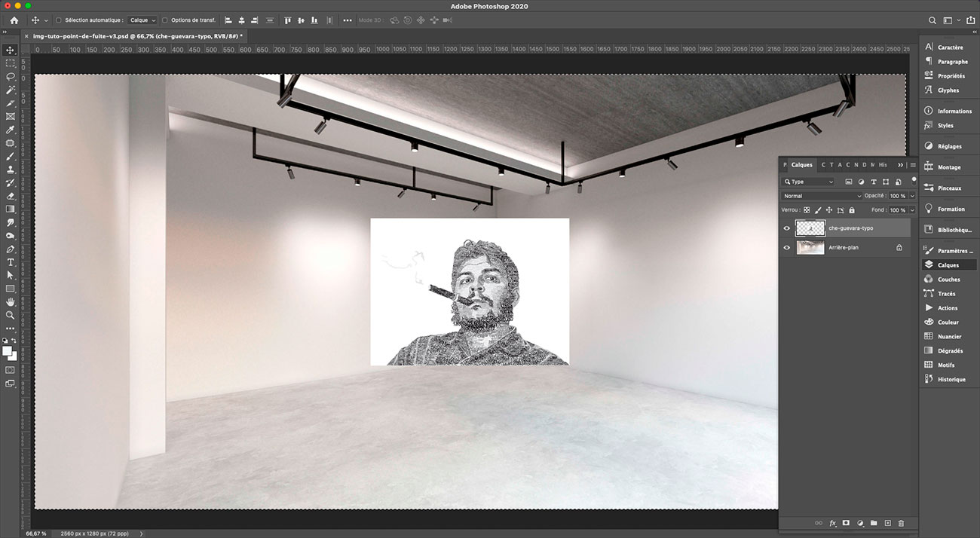This screenshot has width=980, height=538.
Task: Open the Réglages panel in the sidebar
Action: point(948,146)
